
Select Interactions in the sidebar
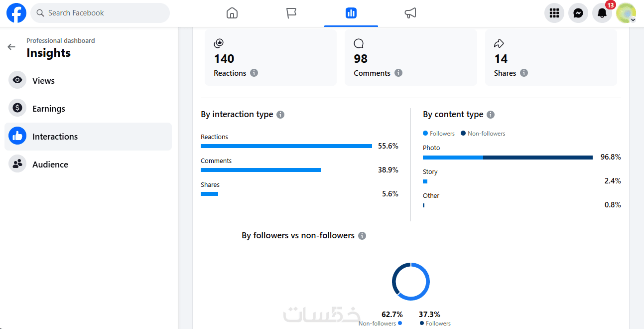(x=55, y=137)
